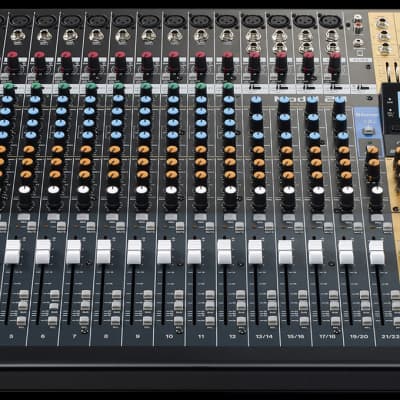Click the channel 6 fader cap
The image size is (400, 400).
click(x=43, y=252)
